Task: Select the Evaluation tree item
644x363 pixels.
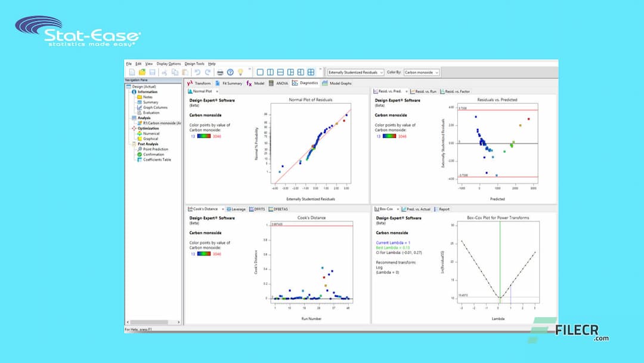Action: click(x=149, y=112)
